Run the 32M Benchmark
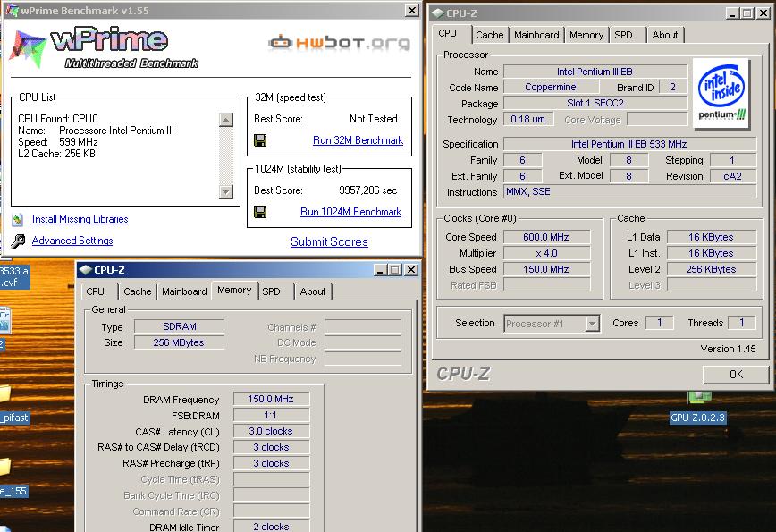Image resolution: width=776 pixels, height=532 pixels. point(358,140)
